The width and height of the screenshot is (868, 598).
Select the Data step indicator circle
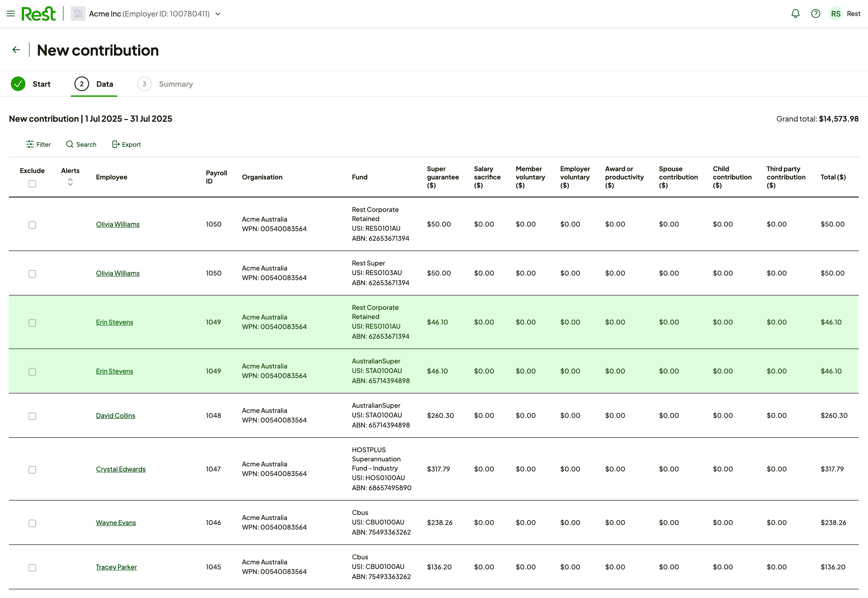82,84
